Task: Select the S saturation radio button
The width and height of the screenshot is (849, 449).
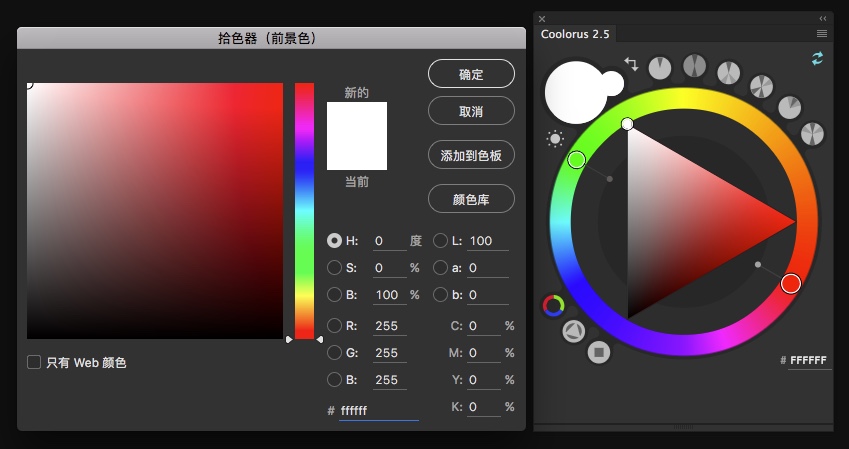Action: (x=334, y=268)
